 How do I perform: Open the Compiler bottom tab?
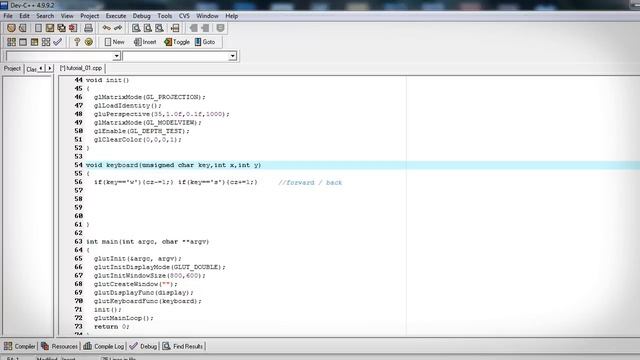coord(20,346)
